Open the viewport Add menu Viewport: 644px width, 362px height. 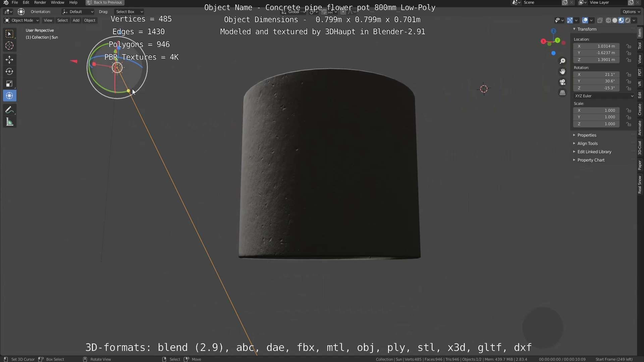tap(76, 20)
